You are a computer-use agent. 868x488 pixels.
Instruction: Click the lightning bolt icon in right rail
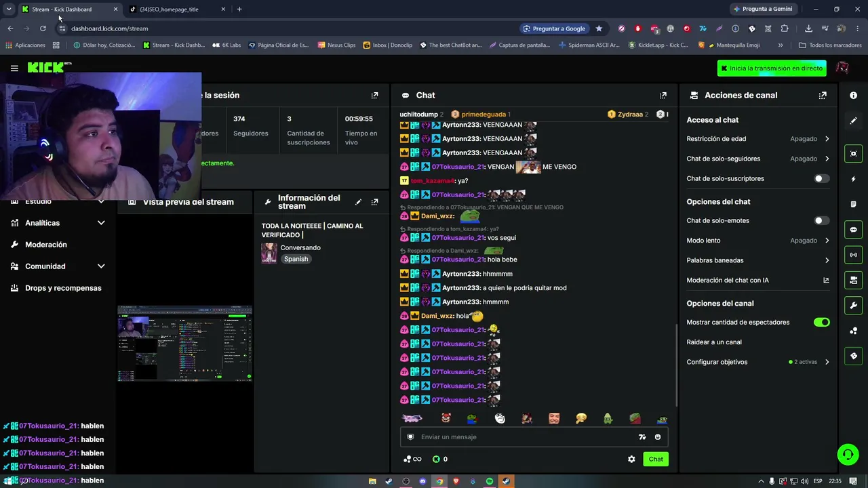click(x=853, y=179)
